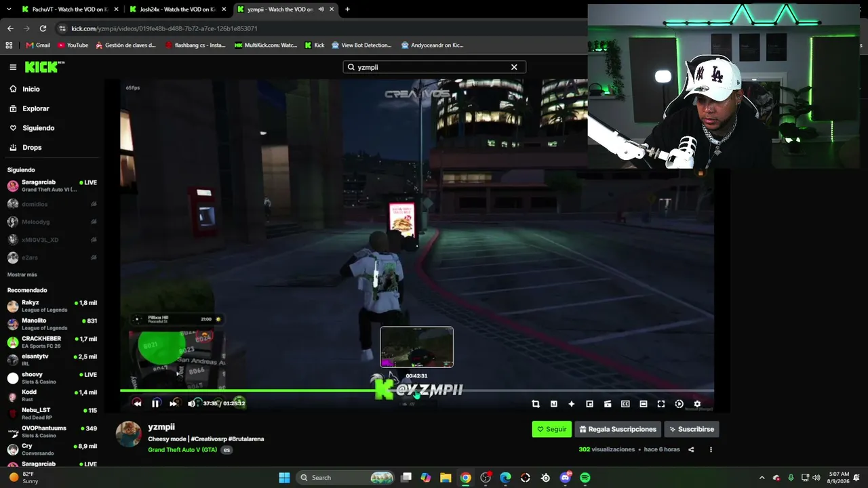
Task: Open the tab search dropdown arrow
Action: (8, 9)
